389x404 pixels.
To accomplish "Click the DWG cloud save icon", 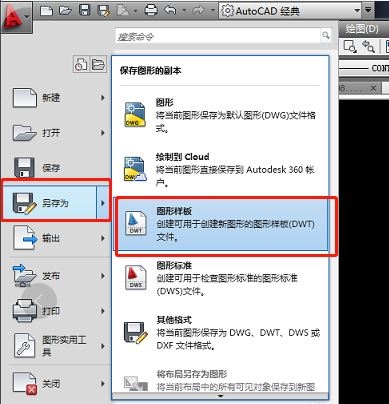I will tap(135, 169).
